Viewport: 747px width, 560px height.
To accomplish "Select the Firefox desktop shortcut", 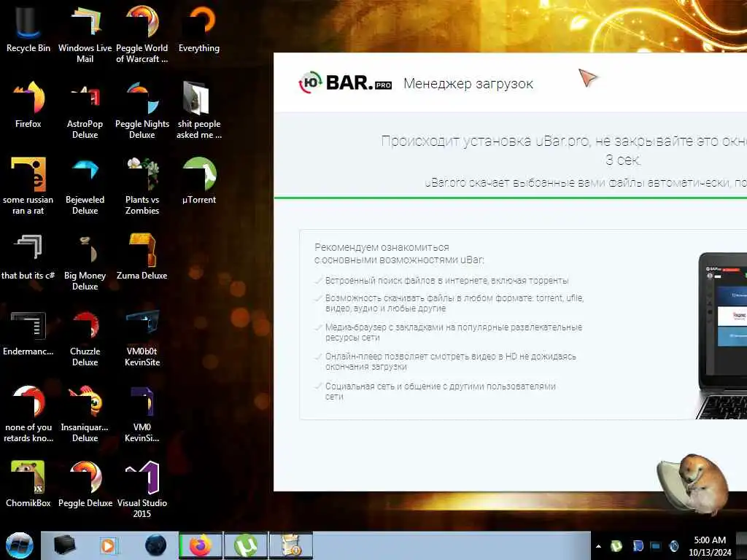I will coord(28,105).
